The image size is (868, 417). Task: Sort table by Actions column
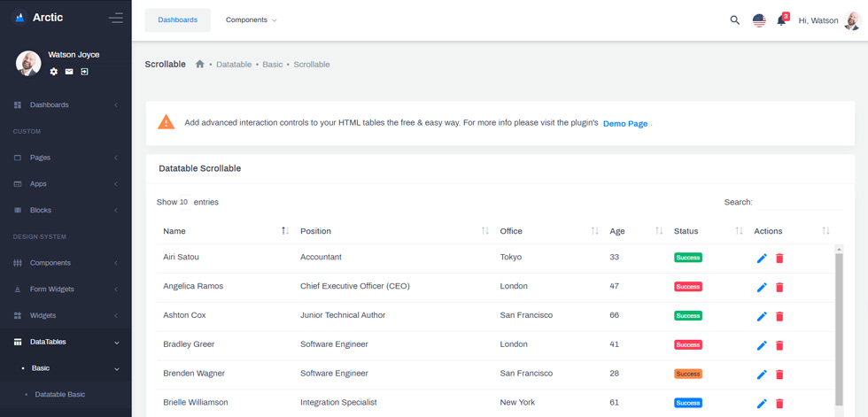(x=791, y=230)
